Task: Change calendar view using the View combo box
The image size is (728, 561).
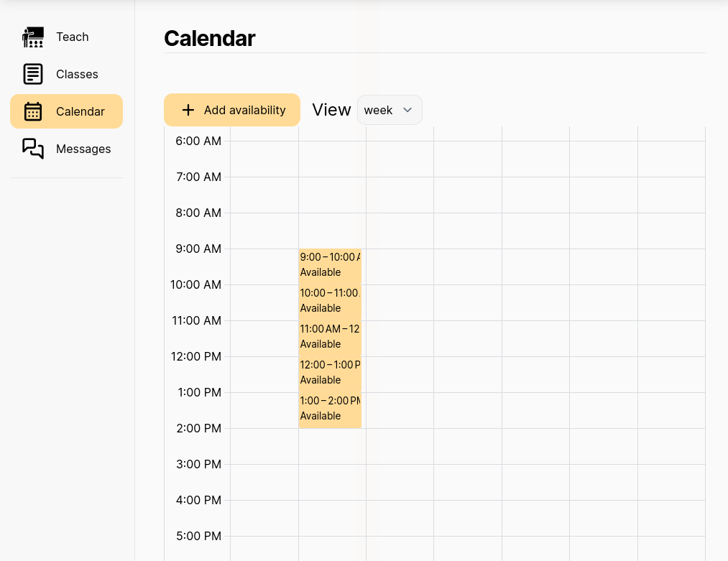Action: pos(390,110)
